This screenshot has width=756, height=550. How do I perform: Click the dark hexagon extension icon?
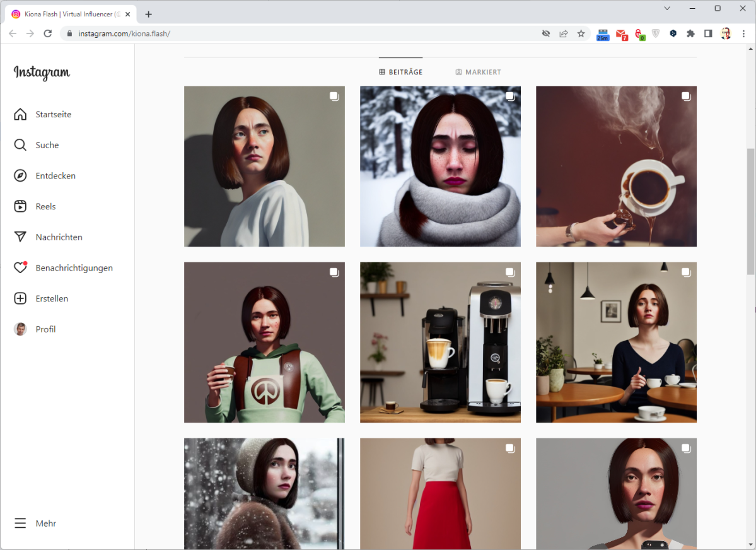(x=673, y=33)
